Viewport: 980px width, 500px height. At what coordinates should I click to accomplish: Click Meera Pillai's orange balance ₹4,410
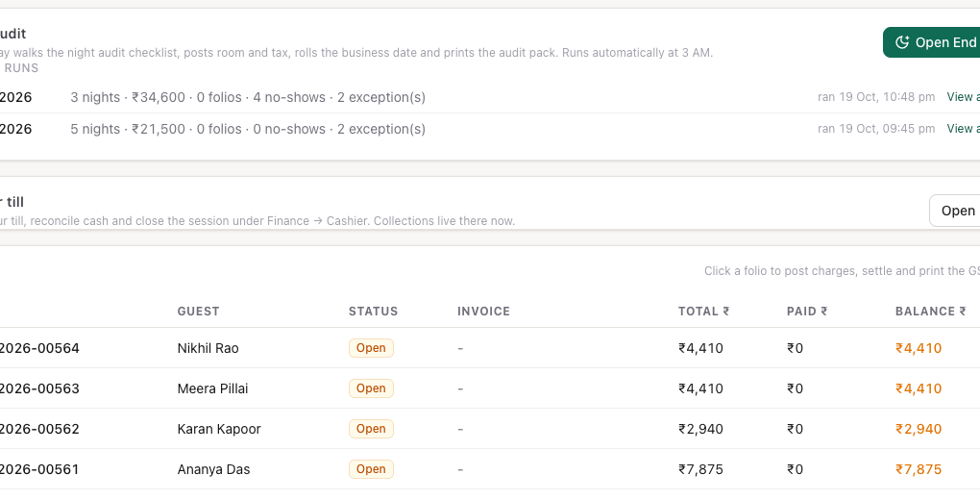(919, 388)
